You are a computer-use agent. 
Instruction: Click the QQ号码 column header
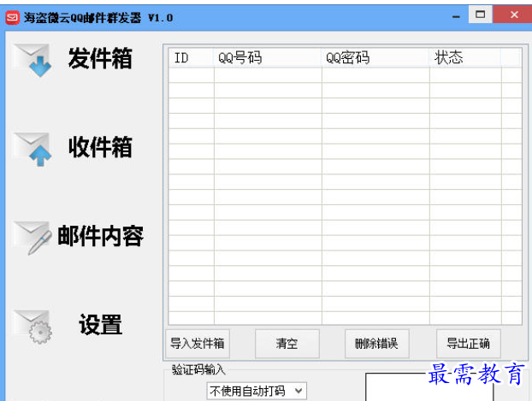[x=268, y=57]
